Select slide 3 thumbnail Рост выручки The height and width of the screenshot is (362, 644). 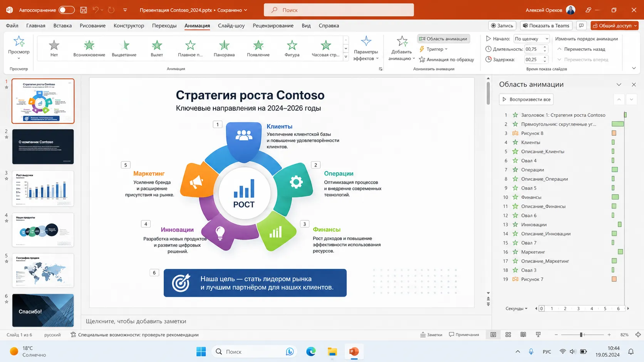43,189
